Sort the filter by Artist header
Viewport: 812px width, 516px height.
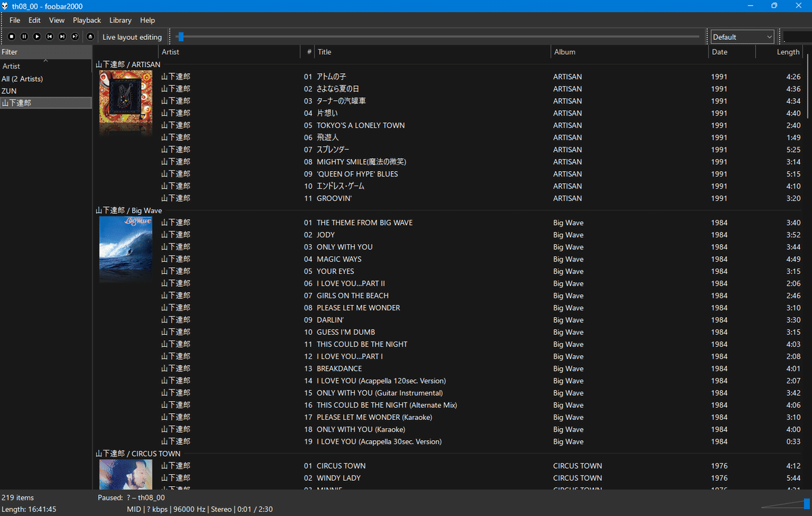click(x=46, y=66)
